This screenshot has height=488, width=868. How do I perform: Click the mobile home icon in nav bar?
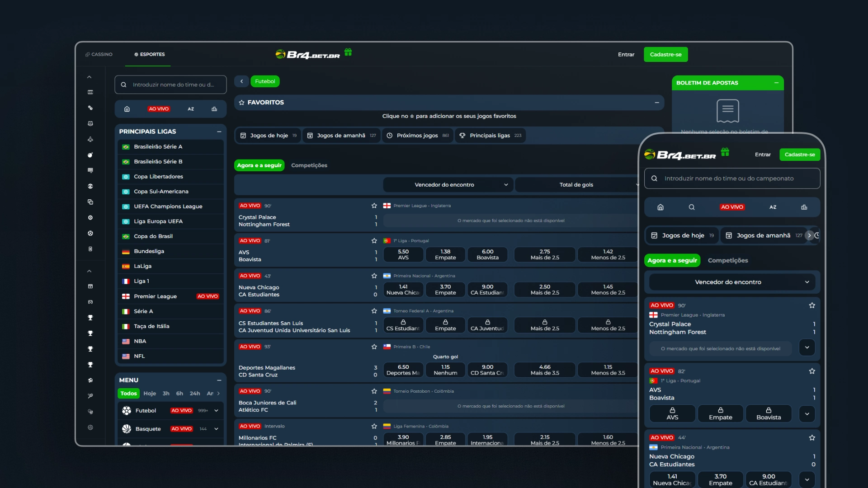[x=660, y=207]
